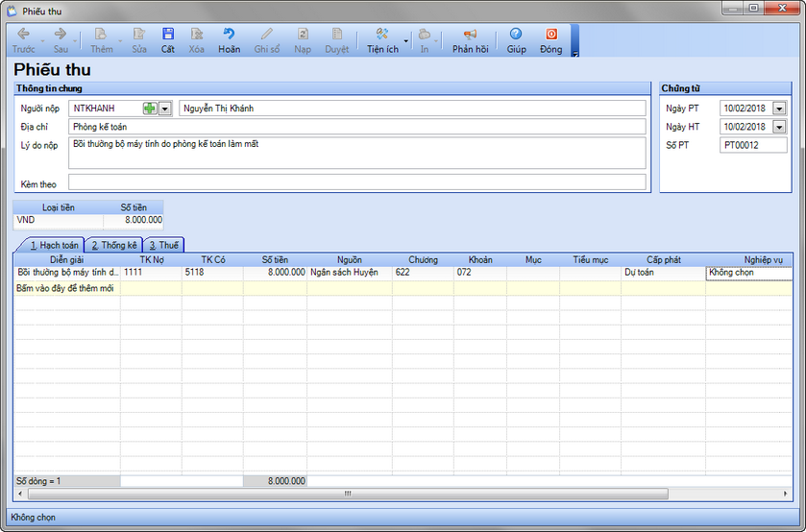This screenshot has height=532, width=806.
Task: Open the Ngày PT date dropdown
Action: pyautogui.click(x=778, y=109)
